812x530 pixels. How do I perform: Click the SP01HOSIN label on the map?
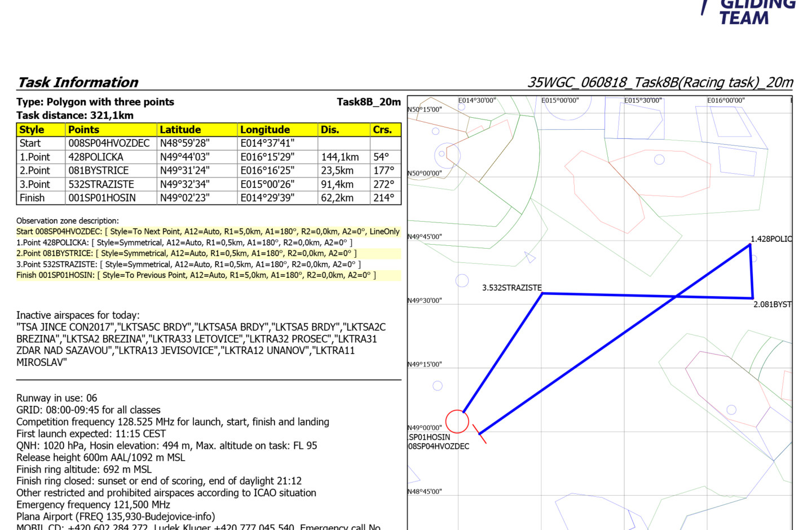pos(430,437)
